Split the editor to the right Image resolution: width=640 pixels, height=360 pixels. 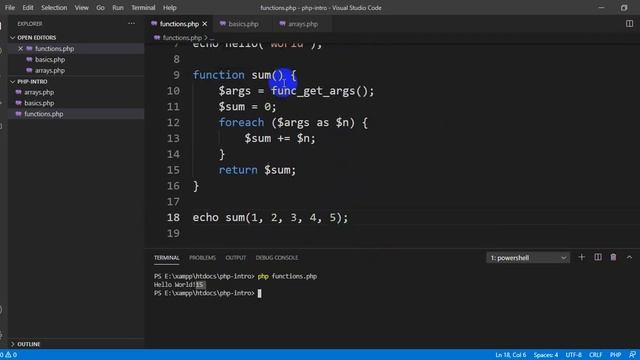(x=629, y=24)
